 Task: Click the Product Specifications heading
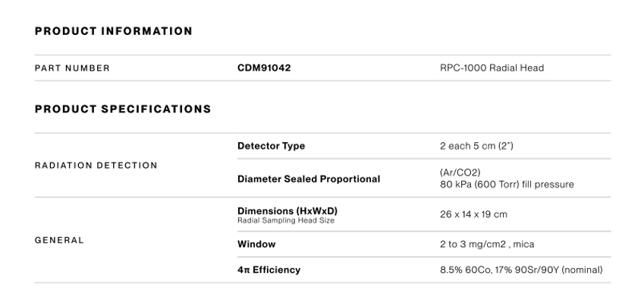123,109
